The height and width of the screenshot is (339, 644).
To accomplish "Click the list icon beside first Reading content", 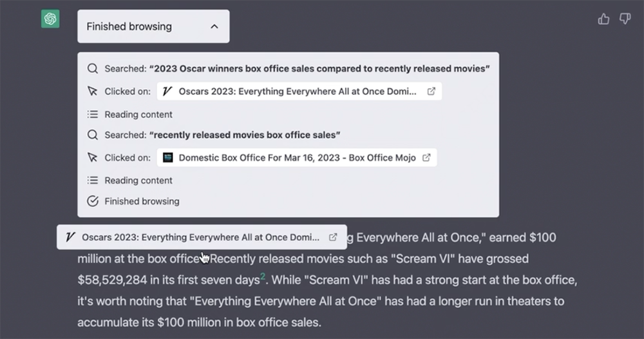I will pyautogui.click(x=93, y=114).
